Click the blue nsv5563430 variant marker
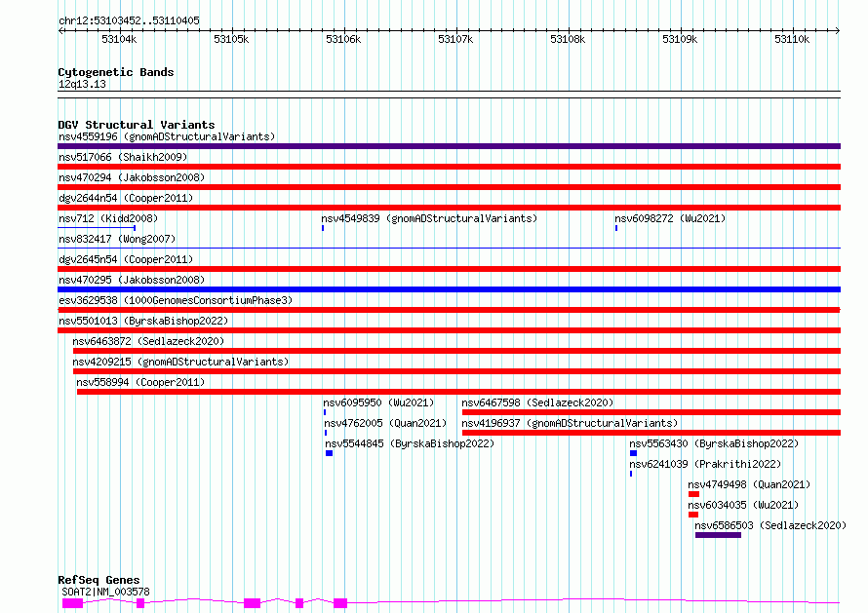 633,453
